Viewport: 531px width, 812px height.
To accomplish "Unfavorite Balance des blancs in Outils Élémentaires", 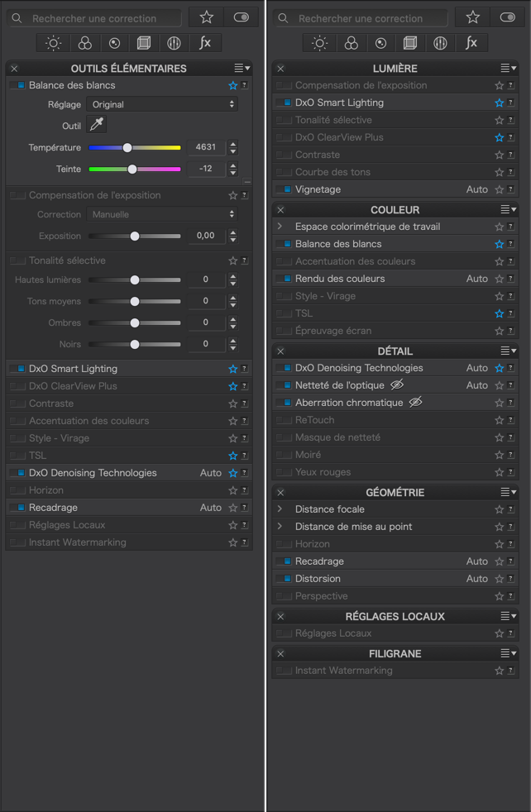I will [233, 85].
